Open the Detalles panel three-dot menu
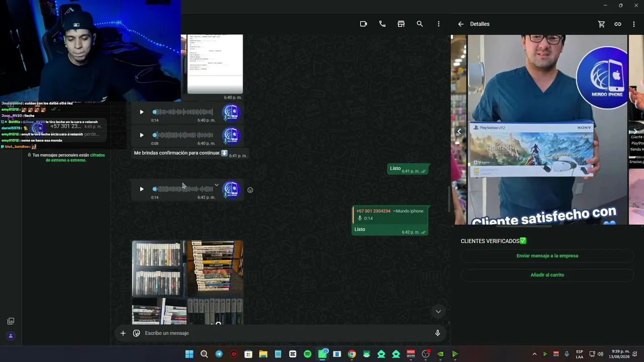Screen dimensions: 644x362 tap(634, 24)
